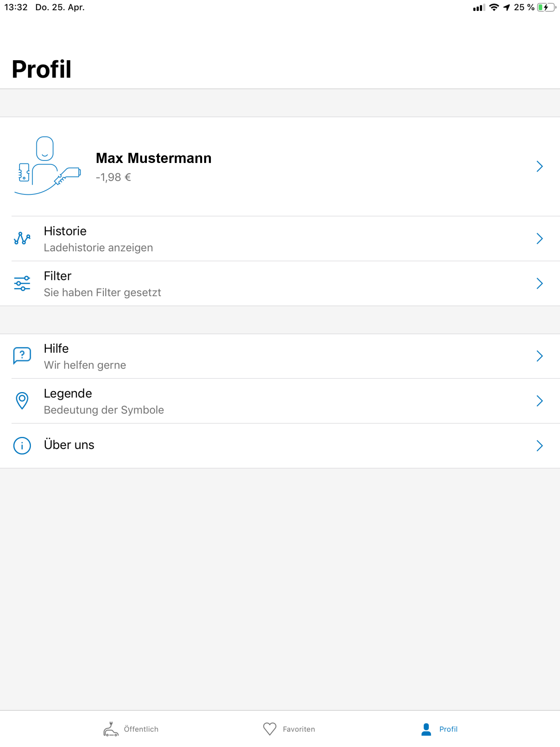560x747 pixels.
Task: Open Hilfe row chevron arrow
Action: (539, 356)
